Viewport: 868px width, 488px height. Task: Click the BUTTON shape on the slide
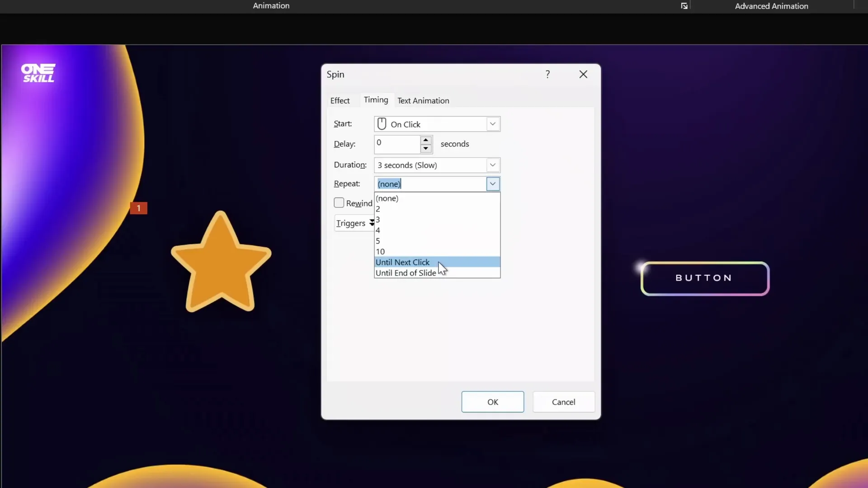(704, 278)
